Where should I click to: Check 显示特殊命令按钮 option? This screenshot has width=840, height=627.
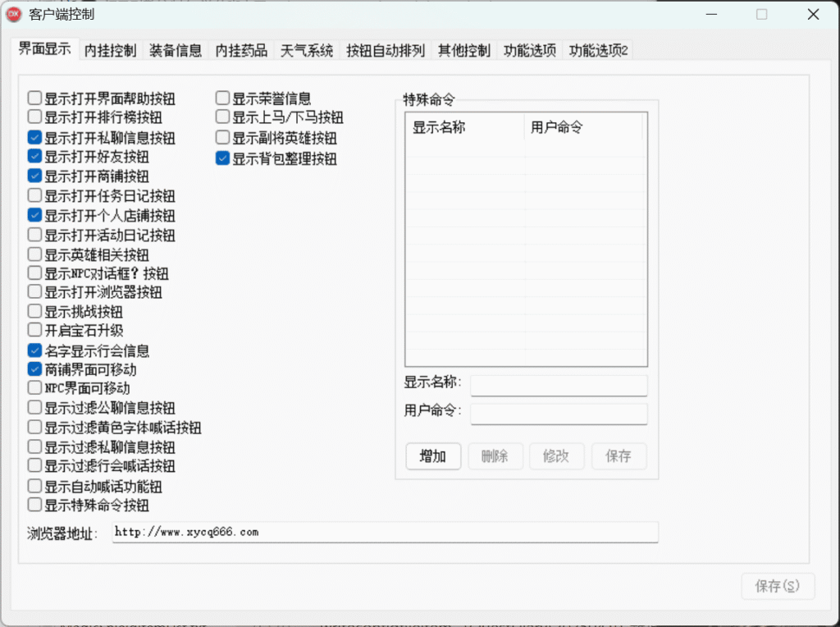point(35,505)
